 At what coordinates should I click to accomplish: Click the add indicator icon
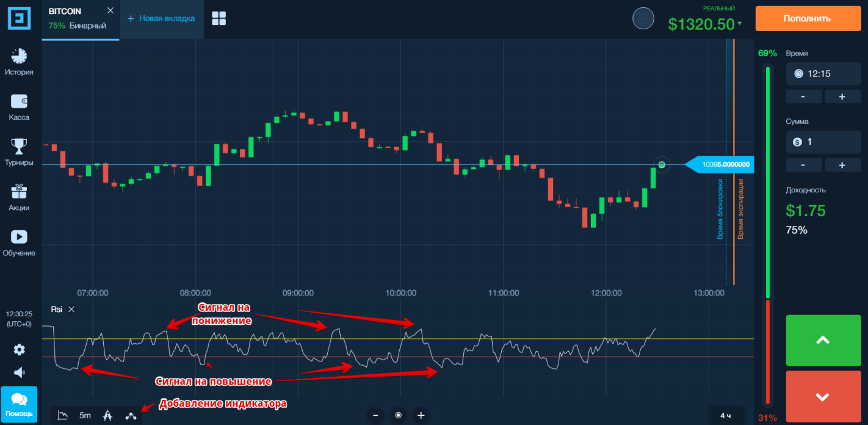click(x=131, y=416)
